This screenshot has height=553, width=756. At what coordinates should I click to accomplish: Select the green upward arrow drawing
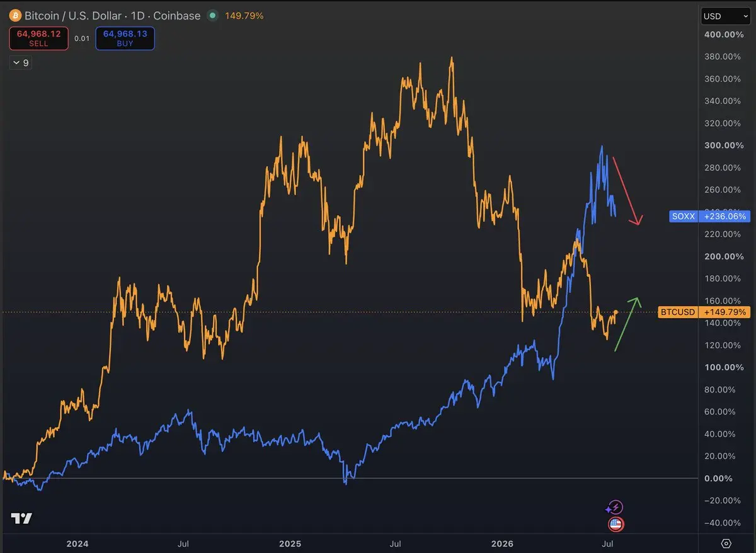(x=626, y=324)
